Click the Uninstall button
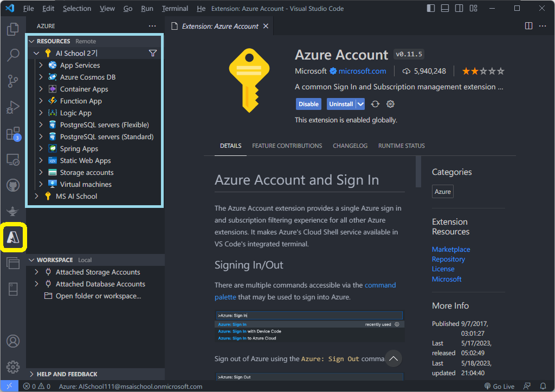The height and width of the screenshot is (392, 555). pos(341,104)
